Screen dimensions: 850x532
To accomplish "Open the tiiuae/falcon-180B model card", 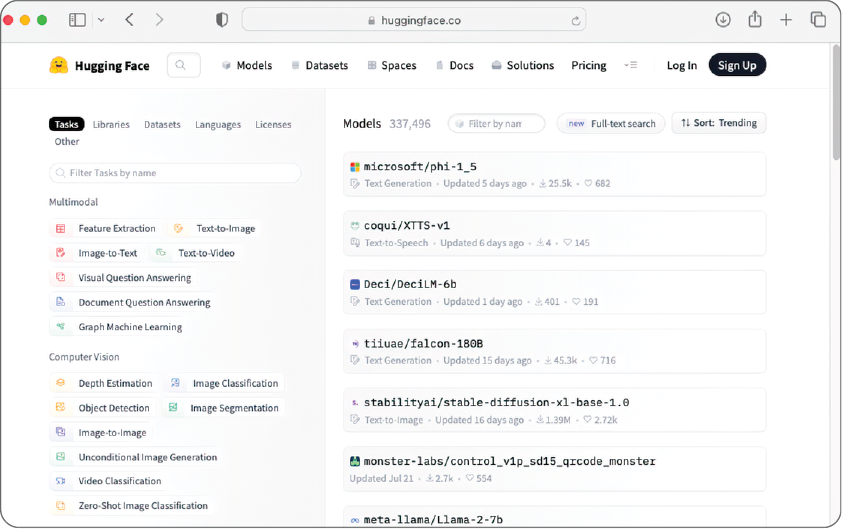I will point(554,351).
